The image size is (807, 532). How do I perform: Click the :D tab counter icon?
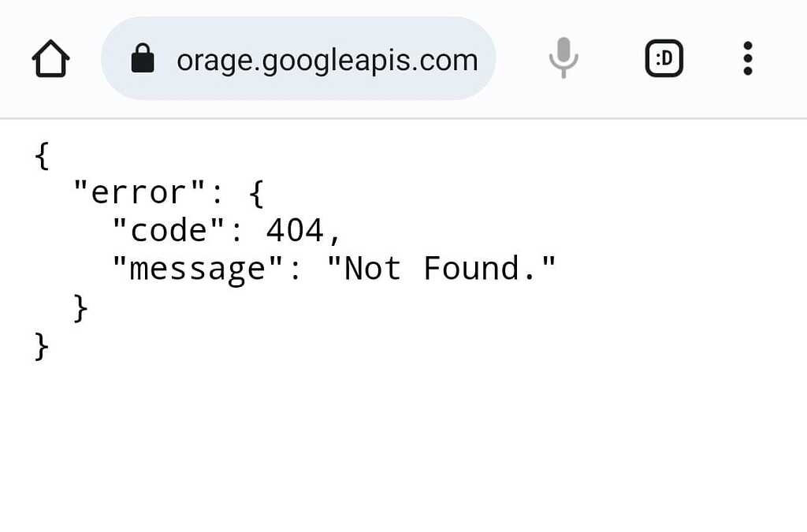664,58
